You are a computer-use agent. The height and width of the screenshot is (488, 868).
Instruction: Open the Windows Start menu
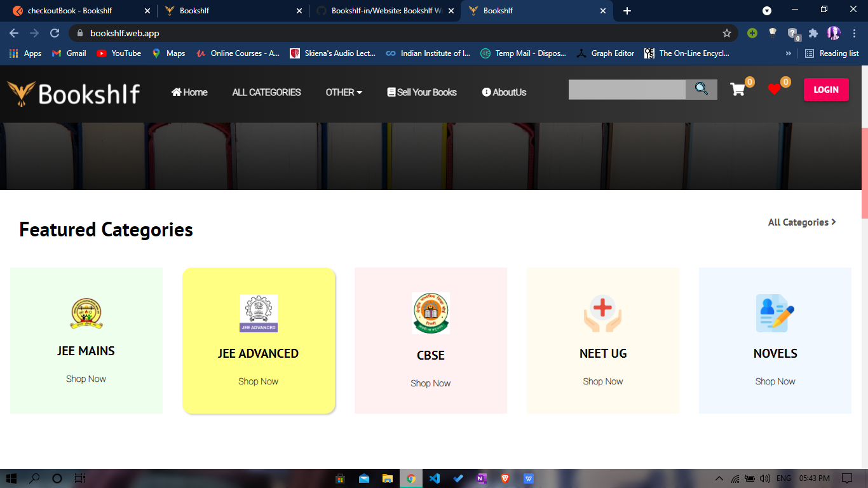pyautogui.click(x=11, y=478)
